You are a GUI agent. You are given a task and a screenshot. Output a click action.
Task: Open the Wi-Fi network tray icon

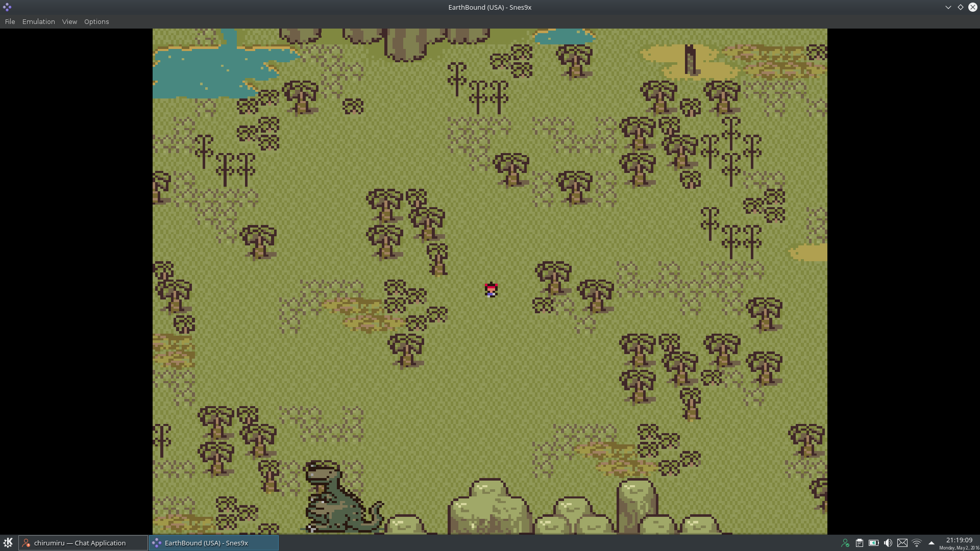click(917, 543)
